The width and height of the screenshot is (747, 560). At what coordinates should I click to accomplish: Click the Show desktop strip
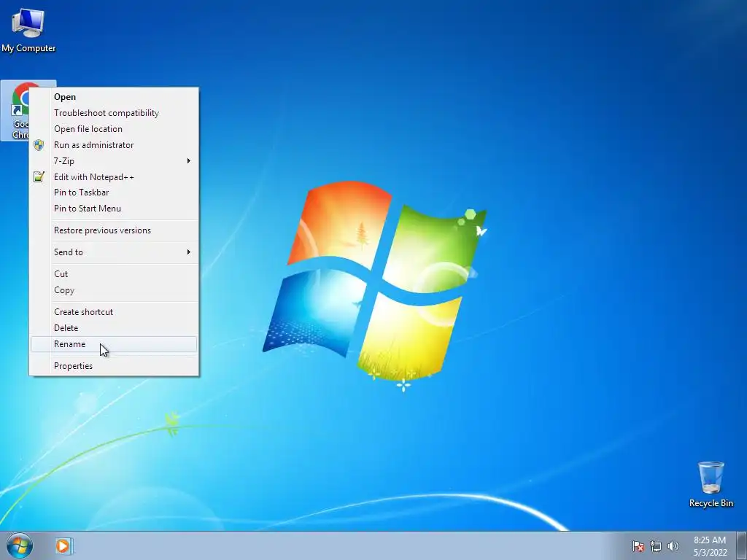[742, 545]
